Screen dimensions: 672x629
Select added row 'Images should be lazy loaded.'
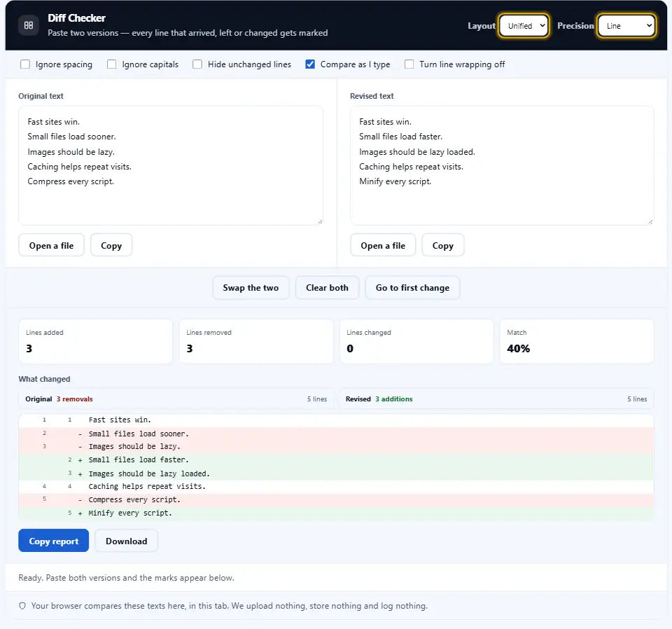336,474
